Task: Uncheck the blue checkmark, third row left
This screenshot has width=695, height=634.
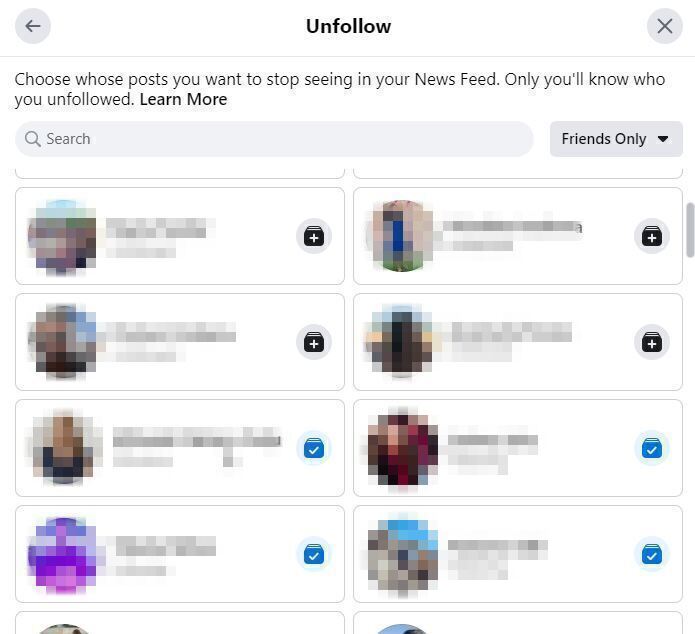Action: [314, 448]
